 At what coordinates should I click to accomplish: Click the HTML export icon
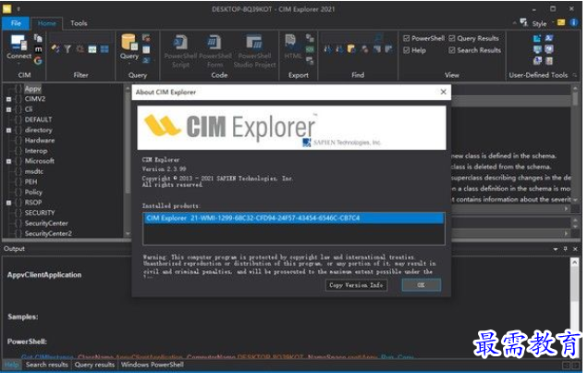(x=290, y=42)
